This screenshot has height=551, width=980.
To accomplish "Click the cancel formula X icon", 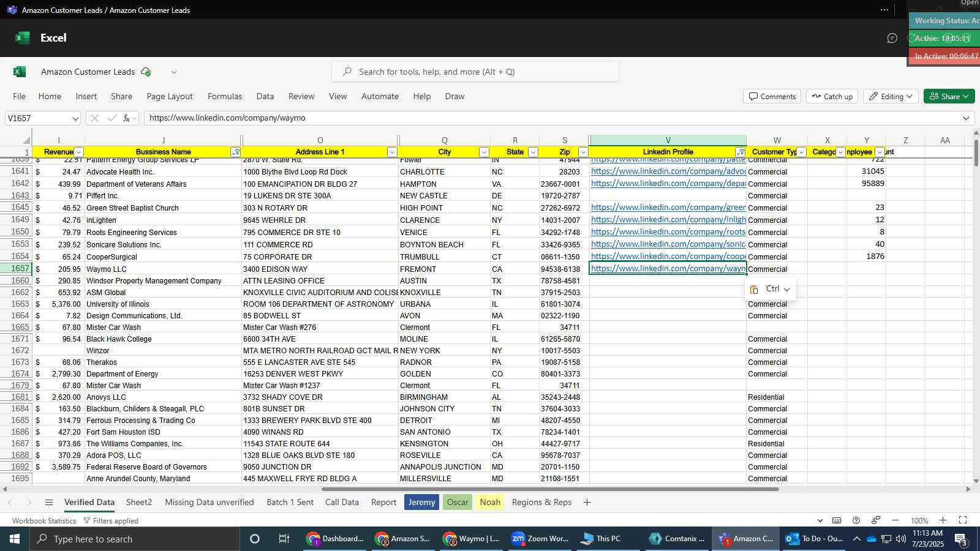I will click(94, 118).
